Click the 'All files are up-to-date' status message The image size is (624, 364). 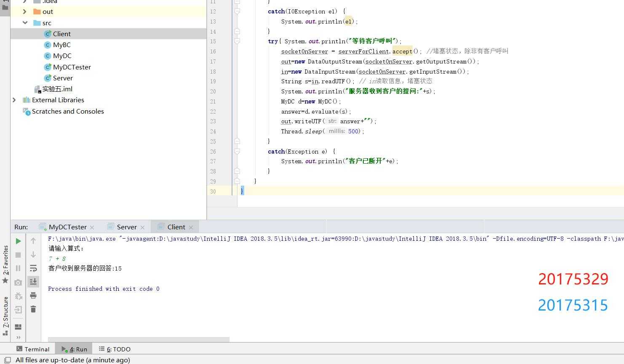[73, 360]
